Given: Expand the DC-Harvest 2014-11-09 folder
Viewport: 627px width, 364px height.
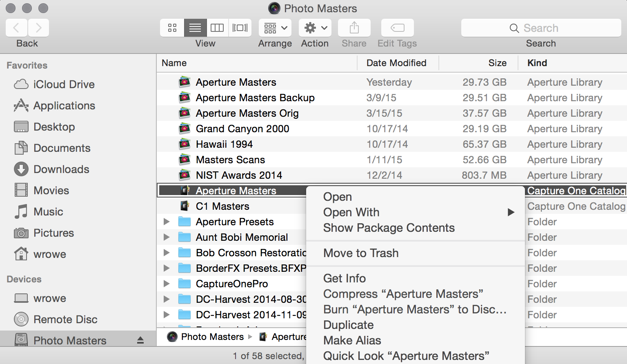Looking at the screenshot, I should [167, 315].
